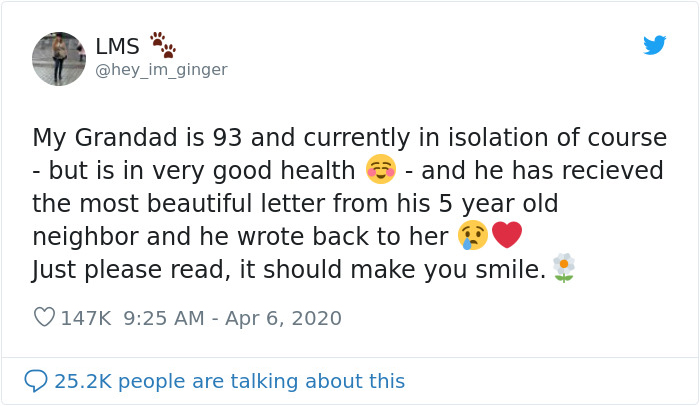Visit the @hey_im_ginger handle
Screen dimensions: 700x406
pyautogui.click(x=161, y=69)
